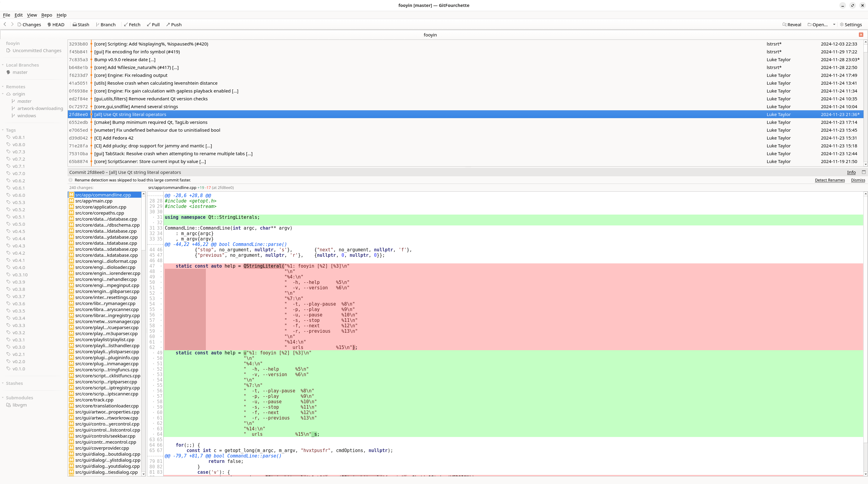Select src/core/translationloader.cpp in the file list

coord(105,406)
